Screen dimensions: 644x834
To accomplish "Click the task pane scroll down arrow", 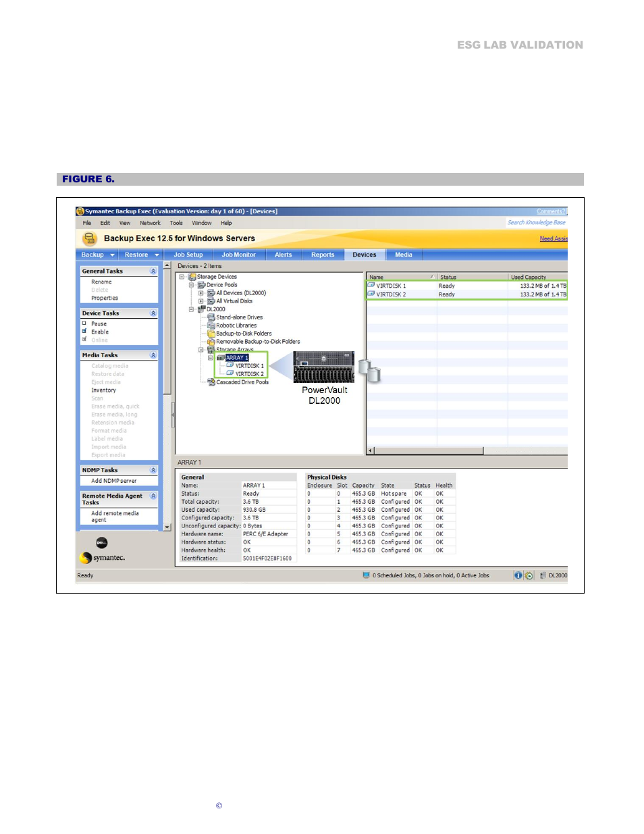I will click(167, 527).
